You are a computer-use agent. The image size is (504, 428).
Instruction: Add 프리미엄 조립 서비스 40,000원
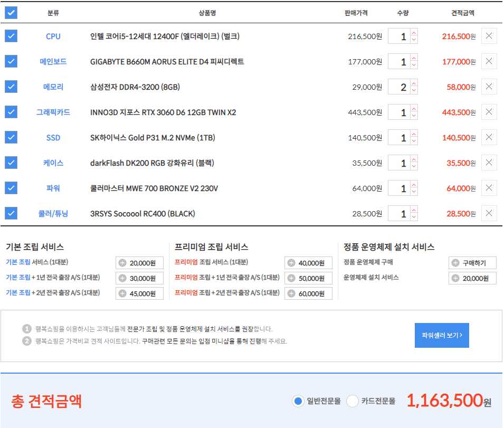[308, 263]
